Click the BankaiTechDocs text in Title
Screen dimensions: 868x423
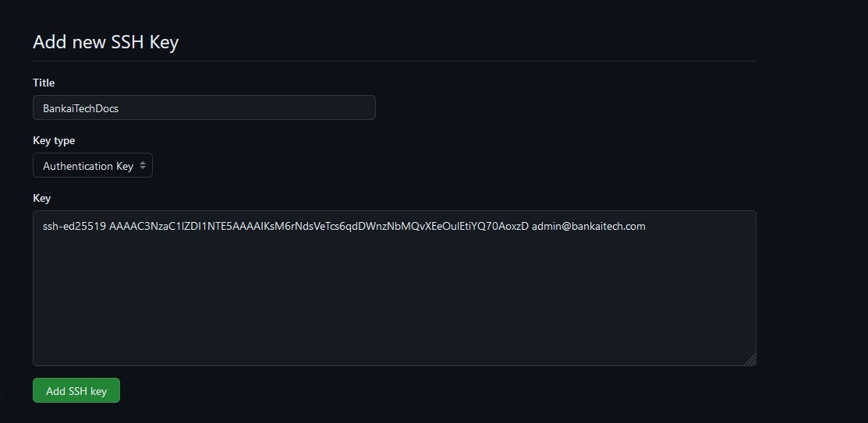[80, 108]
